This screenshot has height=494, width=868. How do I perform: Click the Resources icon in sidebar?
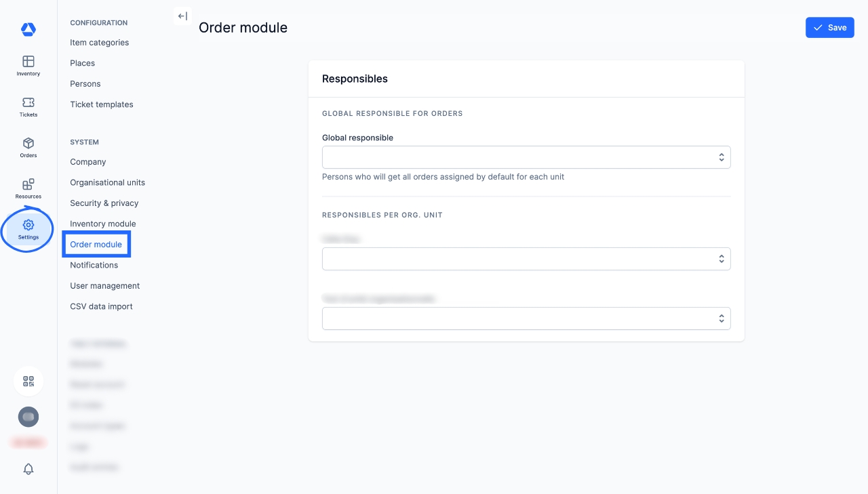28,188
